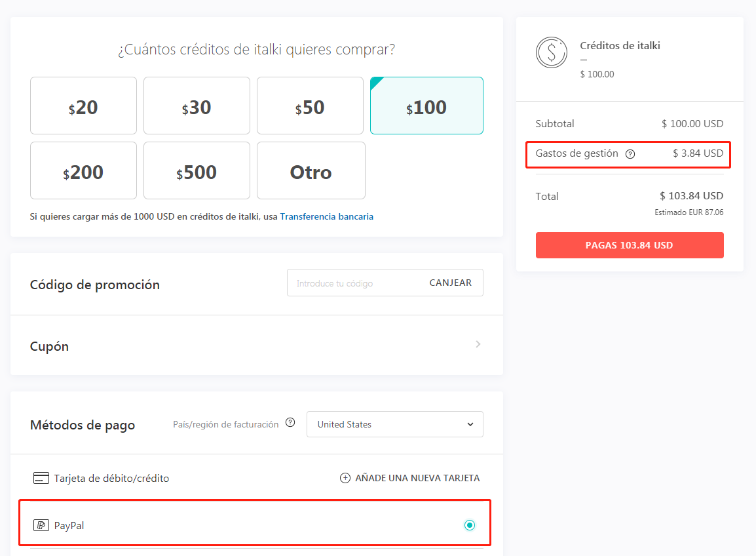
Task: Click the Créditos de italki heading
Action: [x=620, y=46]
